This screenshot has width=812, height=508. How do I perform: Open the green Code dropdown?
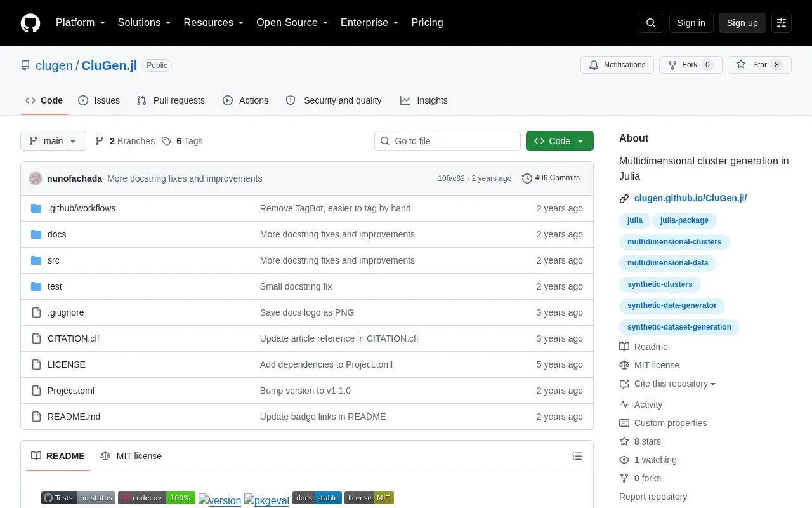click(x=560, y=141)
